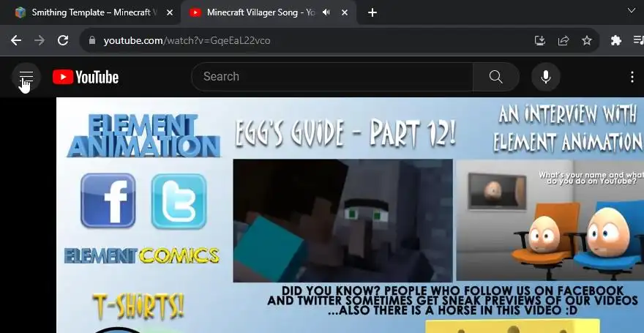
Task: Reload the current page
Action: 63,40
